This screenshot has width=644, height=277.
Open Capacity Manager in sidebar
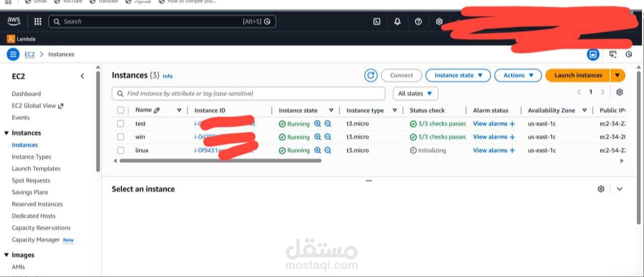(36, 240)
